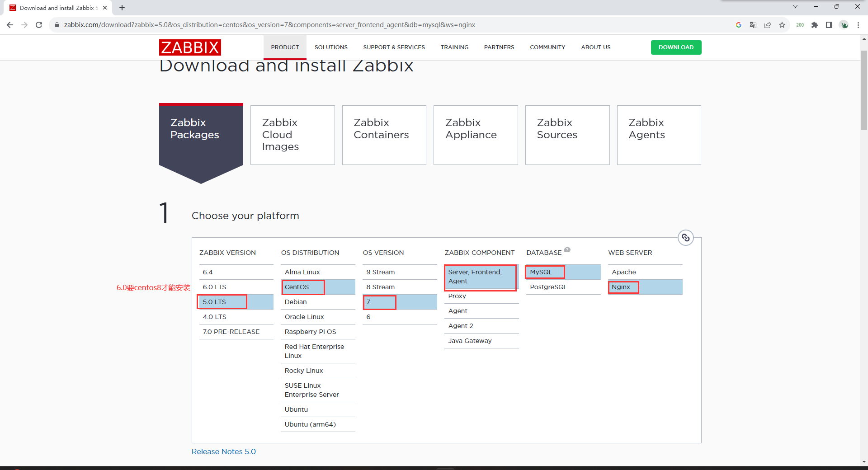Choose OS version 8 Stream

(x=400, y=287)
